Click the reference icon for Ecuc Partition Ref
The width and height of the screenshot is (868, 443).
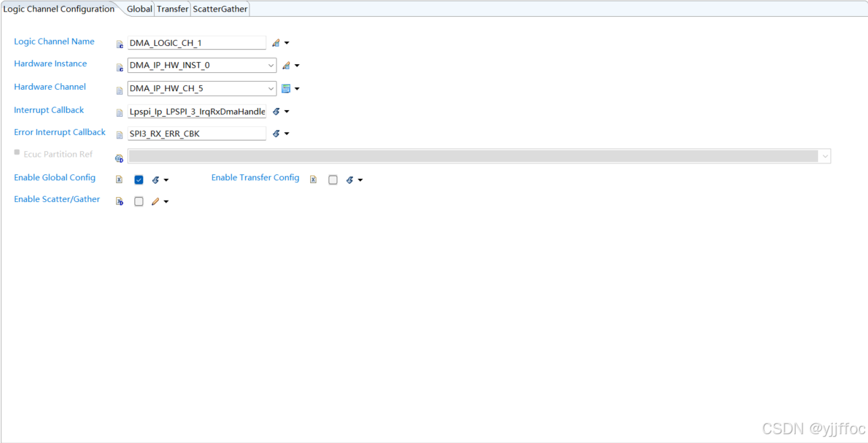pyautogui.click(x=120, y=158)
